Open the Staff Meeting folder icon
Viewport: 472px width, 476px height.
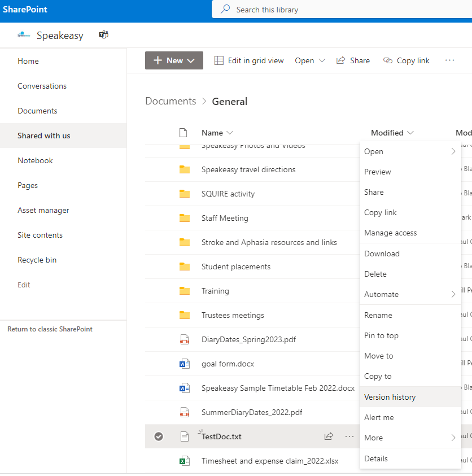coord(185,218)
